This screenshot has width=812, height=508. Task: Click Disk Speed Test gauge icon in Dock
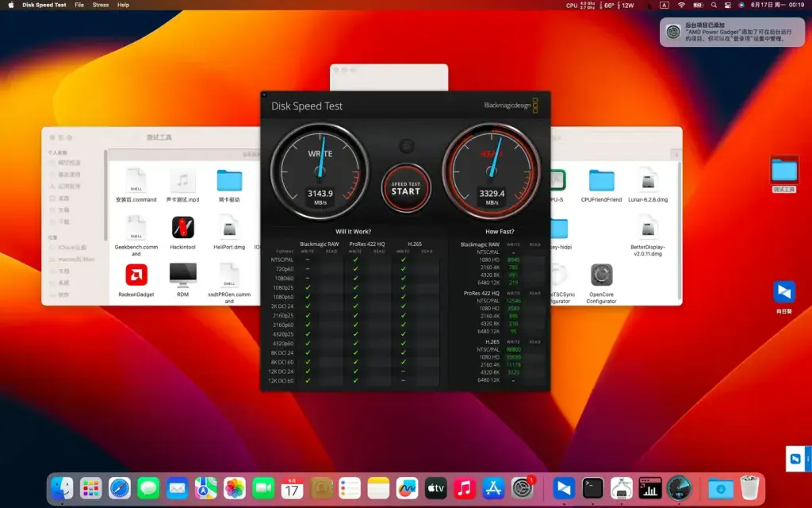tap(679, 488)
